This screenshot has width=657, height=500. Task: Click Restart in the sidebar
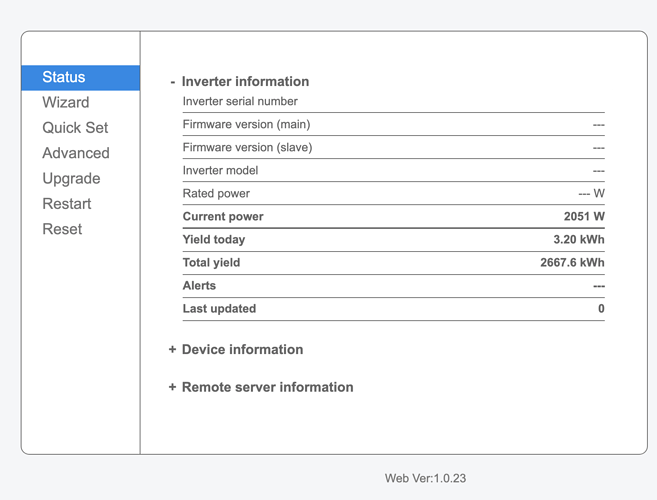click(x=67, y=204)
